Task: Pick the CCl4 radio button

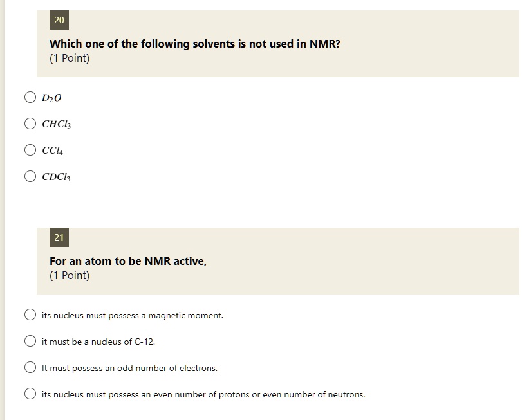Action: coord(30,150)
